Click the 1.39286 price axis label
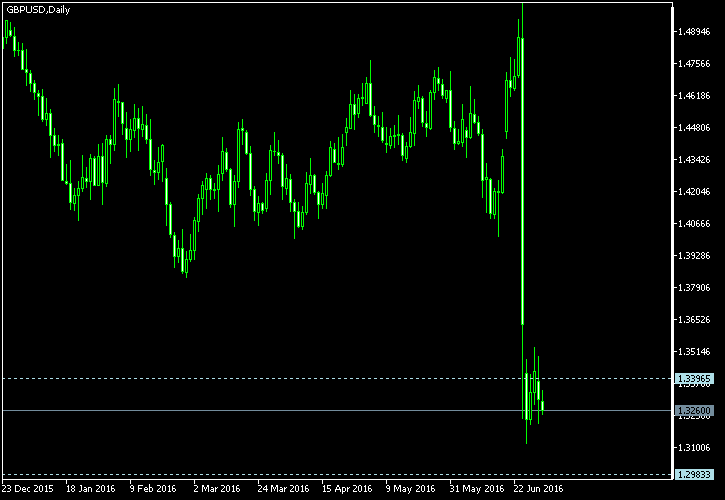Viewport: 725px width, 500px height. (x=694, y=256)
